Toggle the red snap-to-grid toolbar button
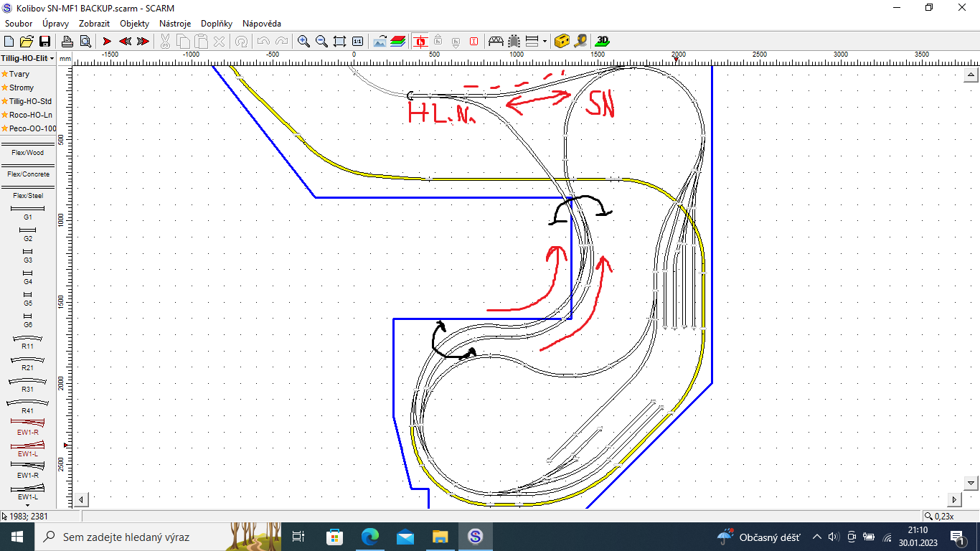980x551 pixels. (x=420, y=41)
